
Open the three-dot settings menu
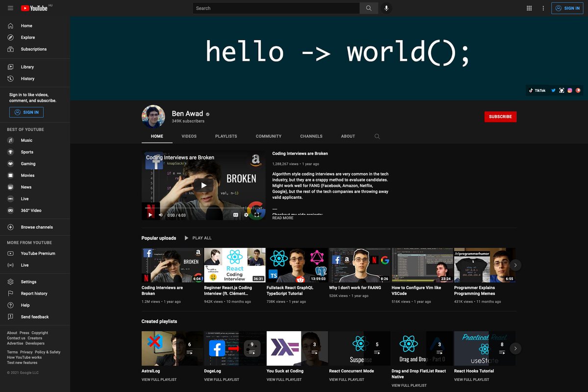[x=543, y=8]
